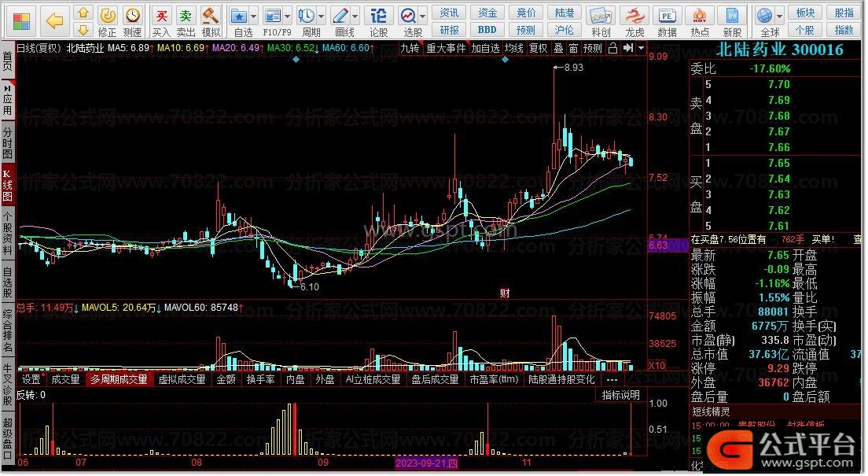Viewport: 868px width, 476px height.
Task: Click the 陆港 button
Action: [x=564, y=13]
